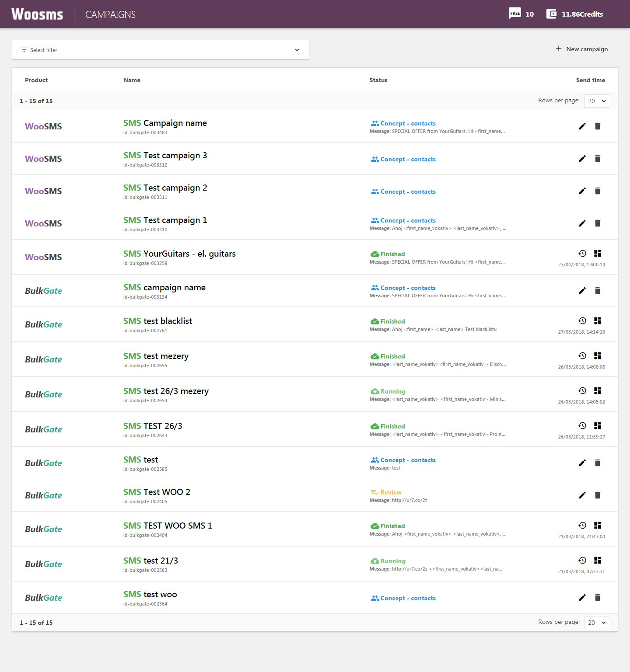Start a New campaign
The image size is (630, 672).
pyautogui.click(x=582, y=49)
